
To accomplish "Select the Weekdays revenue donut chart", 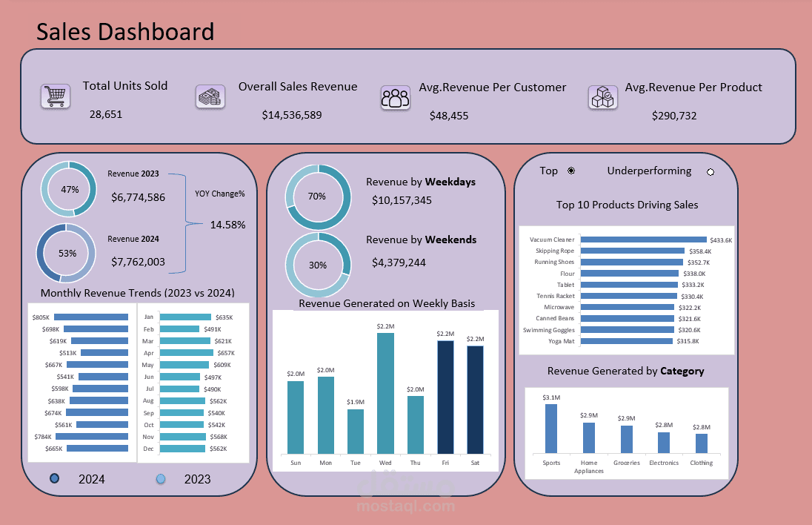I will pyautogui.click(x=318, y=197).
